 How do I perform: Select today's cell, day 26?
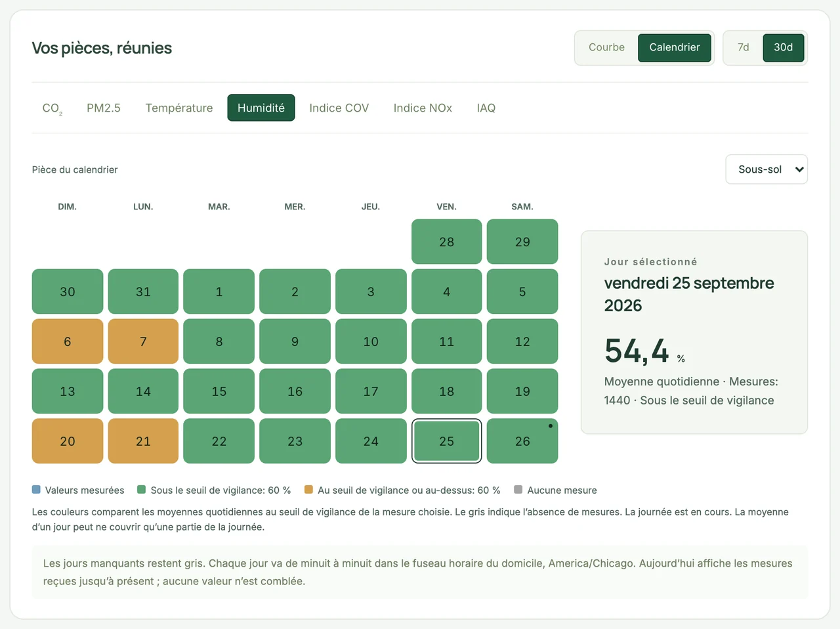point(522,441)
